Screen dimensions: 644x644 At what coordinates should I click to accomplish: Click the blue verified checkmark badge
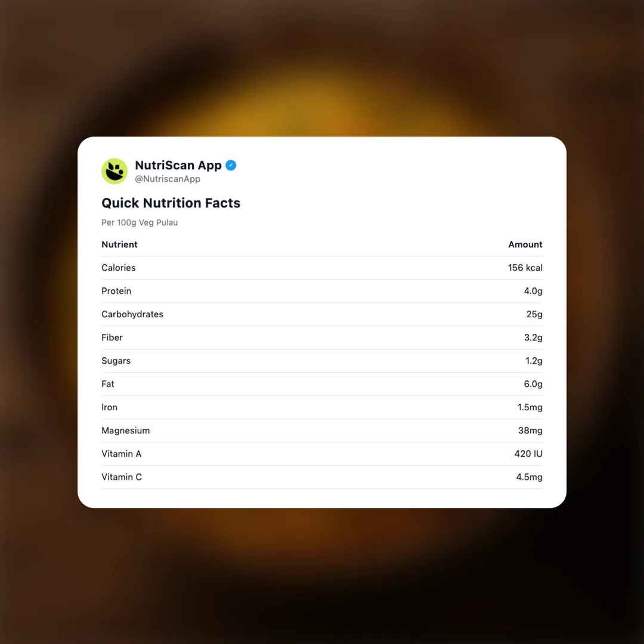pos(231,166)
